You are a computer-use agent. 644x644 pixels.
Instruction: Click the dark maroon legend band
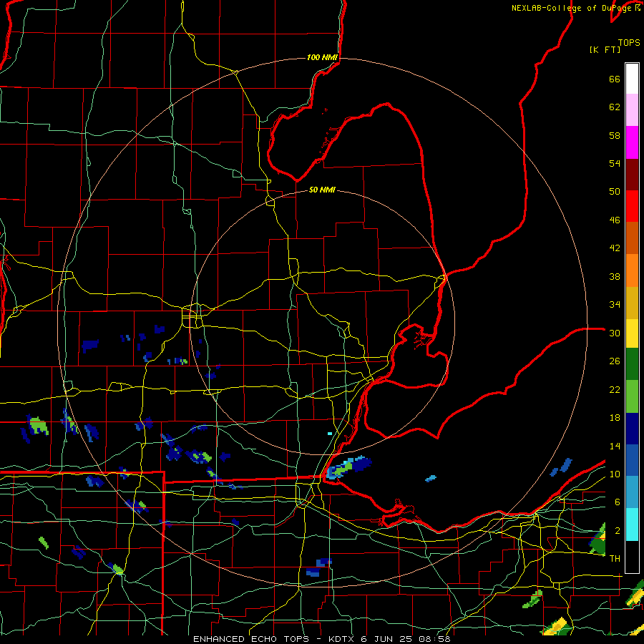tap(632, 175)
